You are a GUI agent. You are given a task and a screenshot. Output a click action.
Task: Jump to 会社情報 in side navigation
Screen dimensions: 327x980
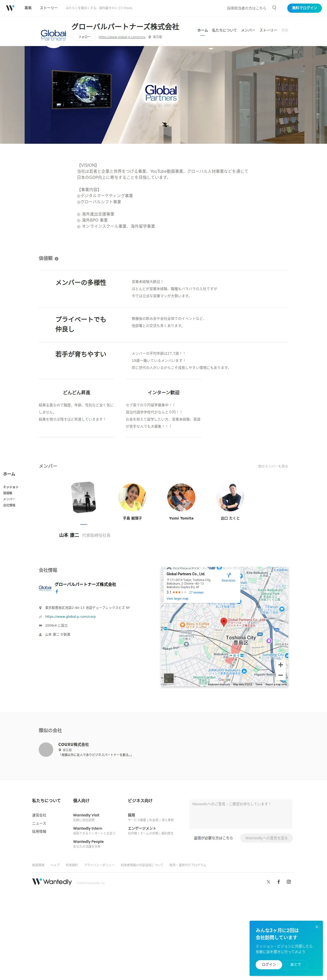(x=9, y=505)
